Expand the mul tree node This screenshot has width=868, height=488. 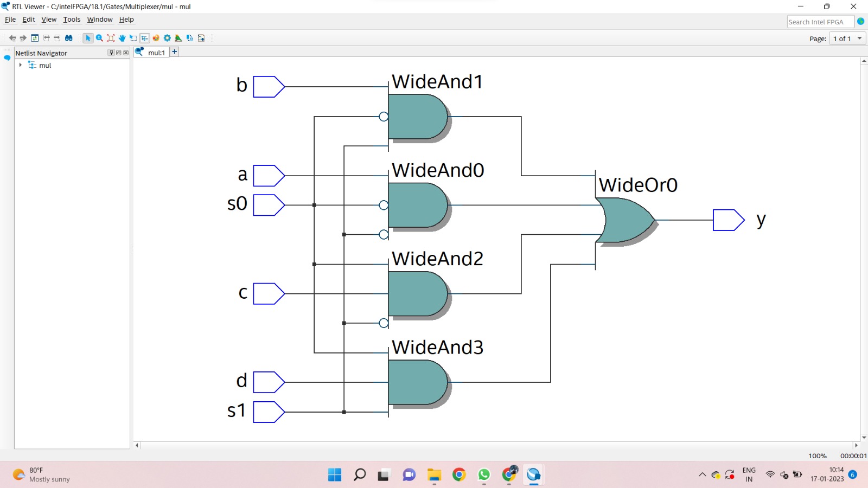tap(21, 65)
